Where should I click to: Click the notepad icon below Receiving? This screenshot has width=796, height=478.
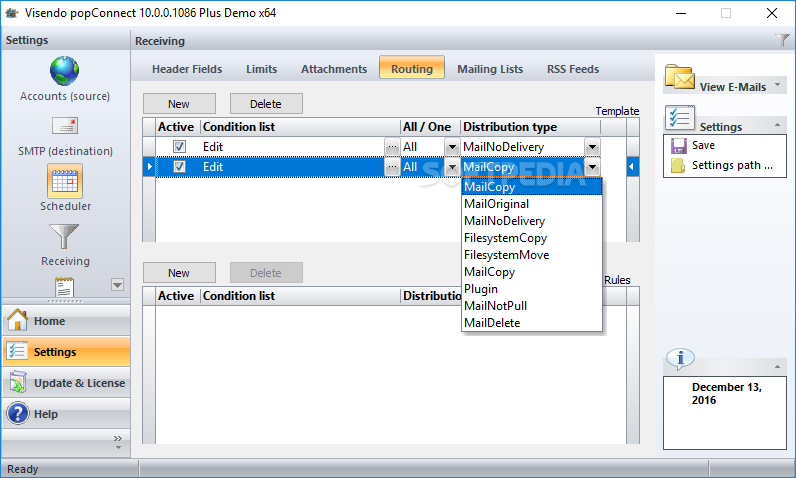click(x=64, y=287)
